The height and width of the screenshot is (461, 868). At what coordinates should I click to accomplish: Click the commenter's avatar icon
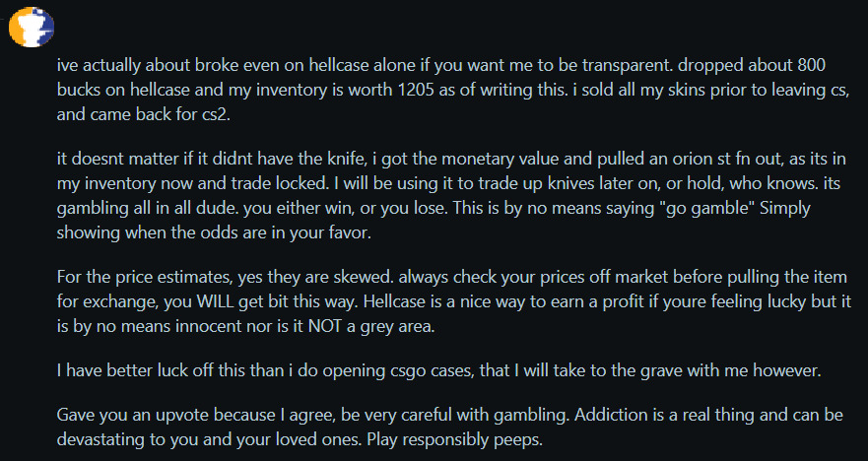(x=30, y=28)
